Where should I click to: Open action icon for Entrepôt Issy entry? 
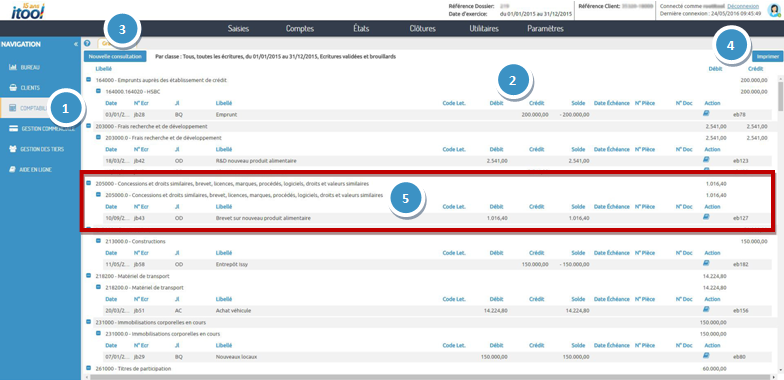(706, 264)
